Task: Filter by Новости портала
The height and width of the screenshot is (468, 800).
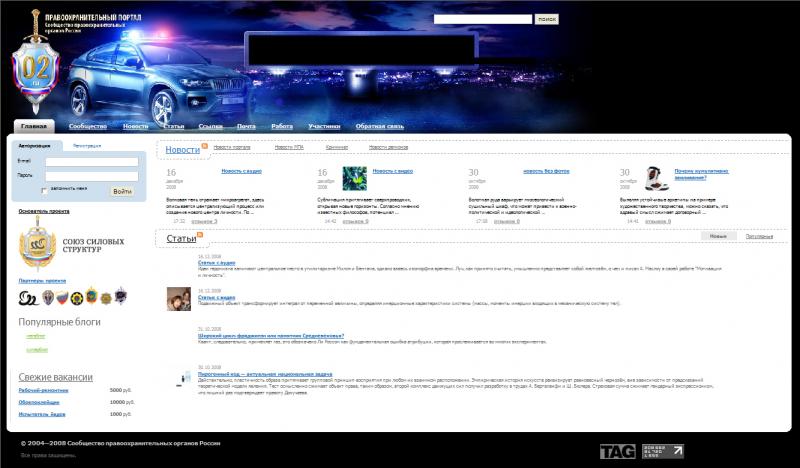Action: (232, 147)
